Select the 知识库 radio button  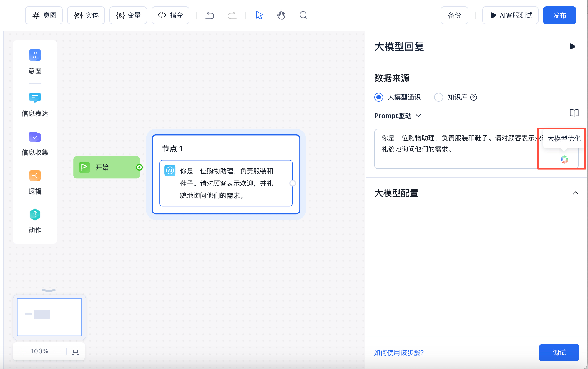pyautogui.click(x=439, y=97)
